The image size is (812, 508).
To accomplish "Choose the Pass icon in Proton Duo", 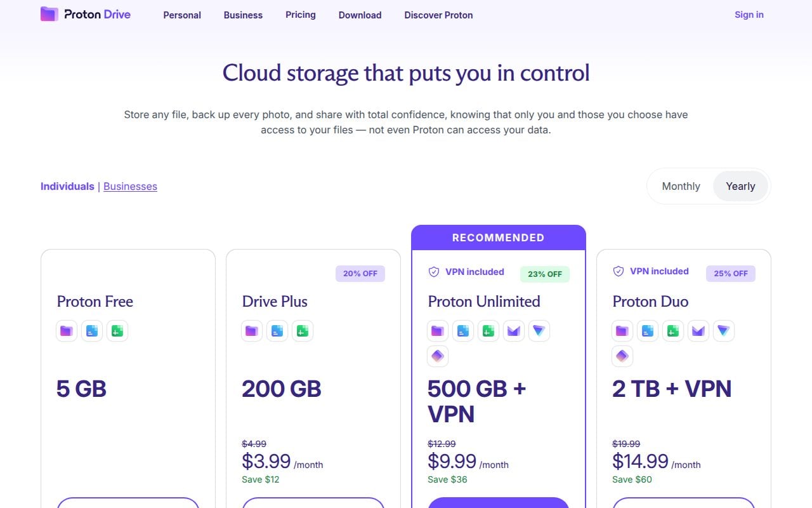I will click(622, 356).
